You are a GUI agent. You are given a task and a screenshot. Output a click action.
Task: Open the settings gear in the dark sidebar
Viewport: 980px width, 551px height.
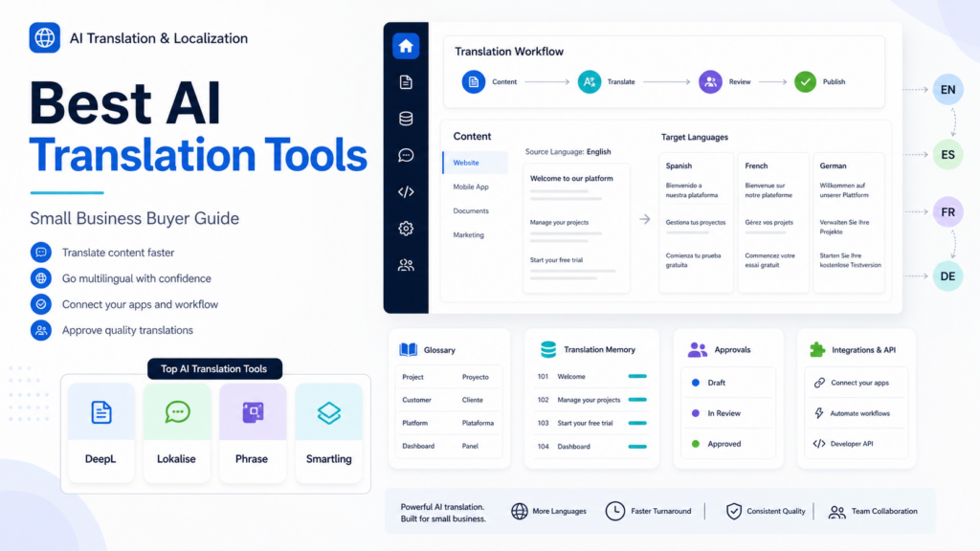406,228
